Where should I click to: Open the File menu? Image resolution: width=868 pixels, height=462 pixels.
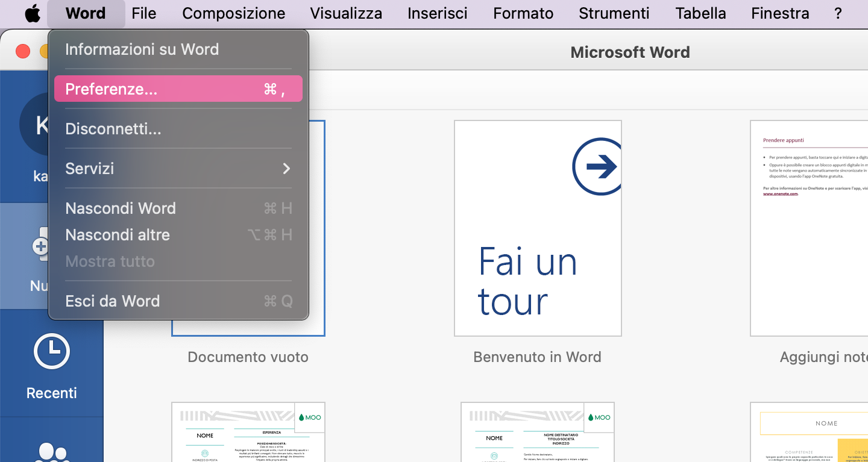(144, 13)
